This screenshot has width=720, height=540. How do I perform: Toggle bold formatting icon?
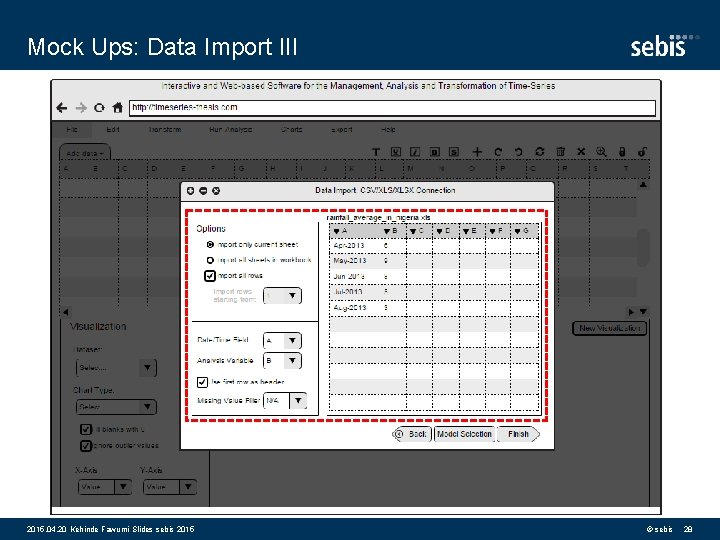pyautogui.click(x=434, y=152)
